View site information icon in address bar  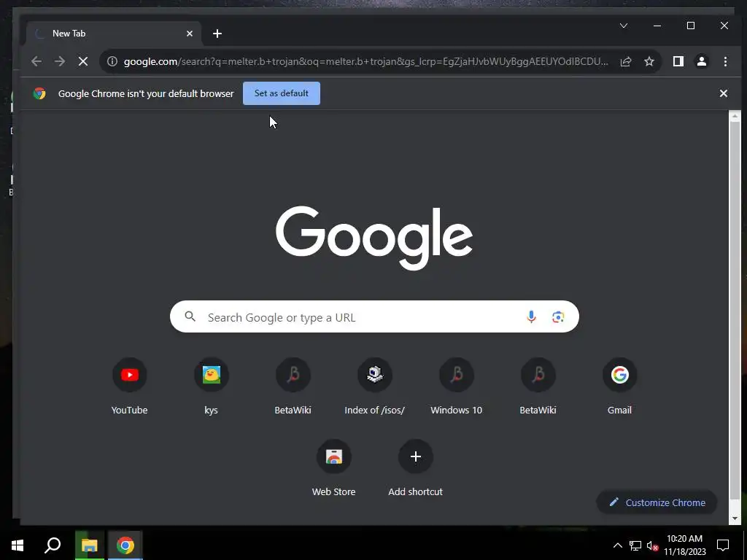pos(112,61)
